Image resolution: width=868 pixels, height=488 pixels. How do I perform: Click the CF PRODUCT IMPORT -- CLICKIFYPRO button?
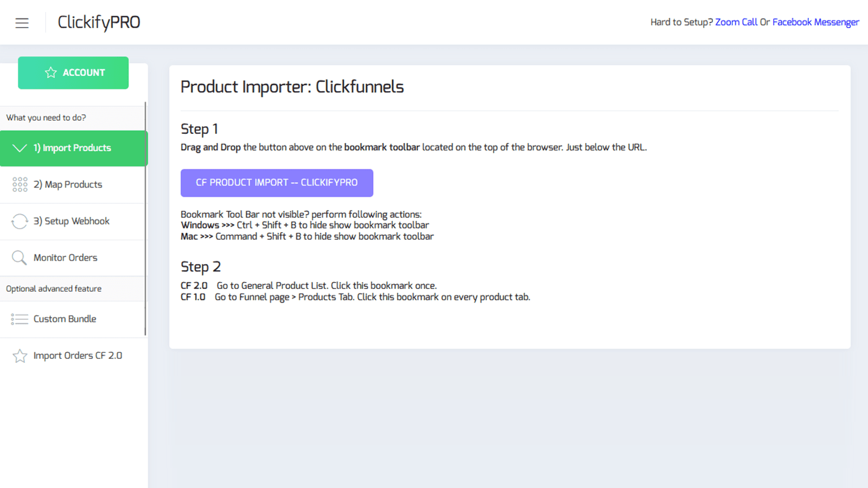277,183
